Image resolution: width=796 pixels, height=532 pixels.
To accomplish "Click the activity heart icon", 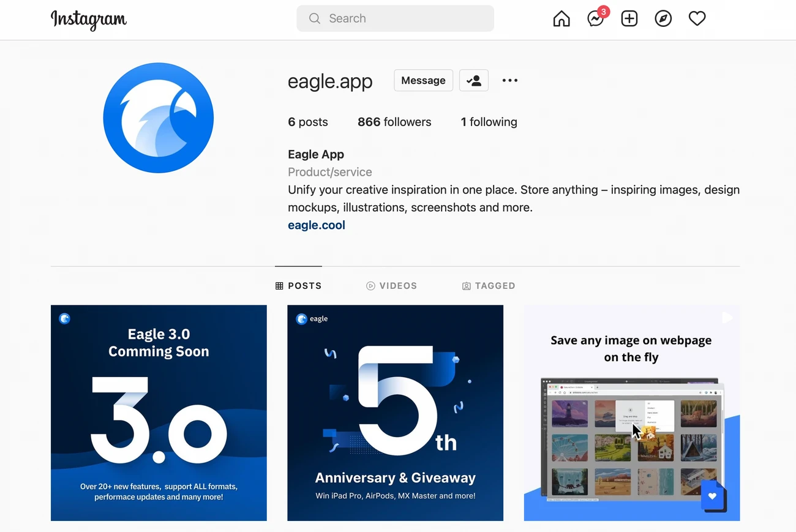I will coord(697,18).
